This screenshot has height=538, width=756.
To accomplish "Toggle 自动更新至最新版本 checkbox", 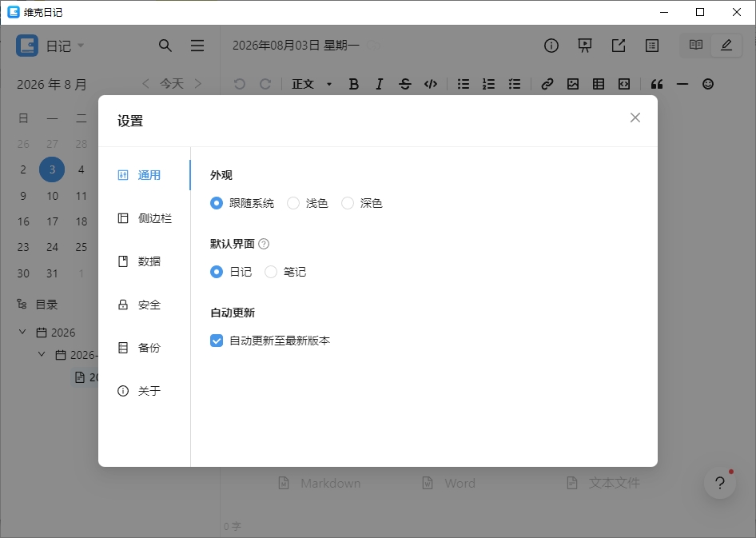I will 217,341.
